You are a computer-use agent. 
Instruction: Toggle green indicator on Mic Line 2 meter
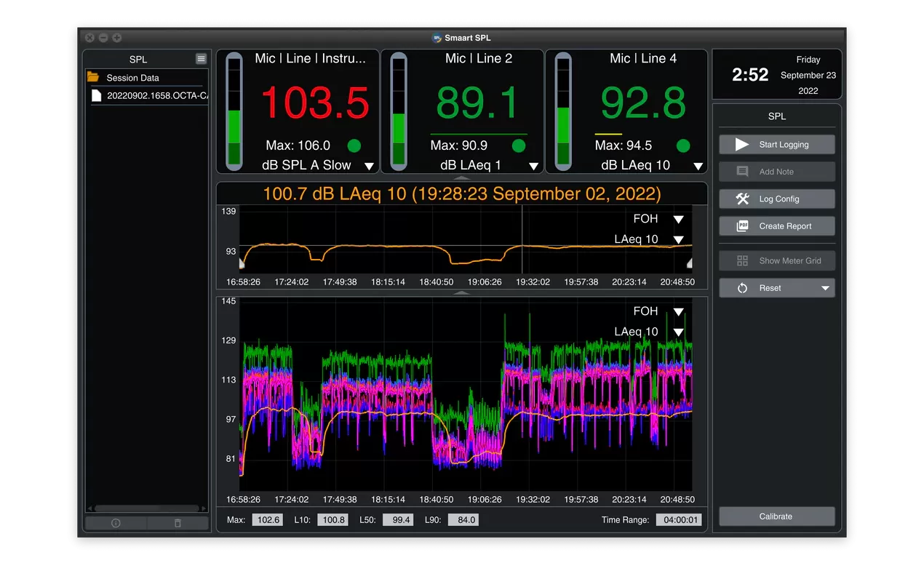[x=518, y=145]
